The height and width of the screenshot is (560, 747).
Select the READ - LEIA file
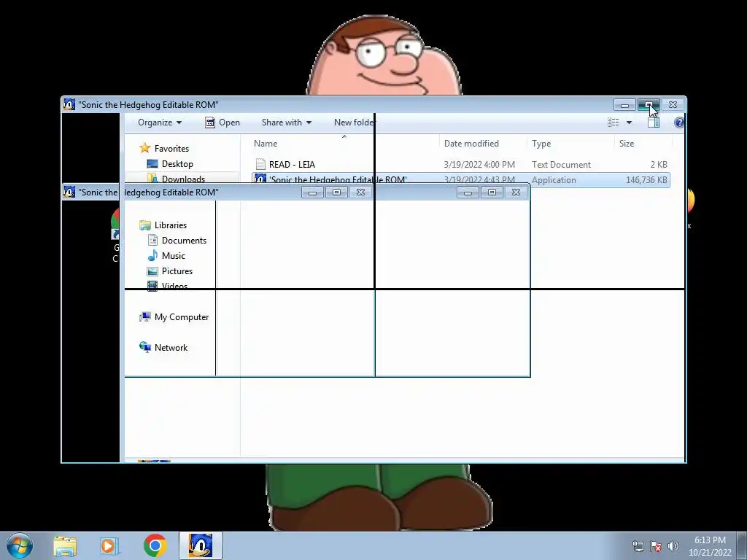click(x=460, y=164)
